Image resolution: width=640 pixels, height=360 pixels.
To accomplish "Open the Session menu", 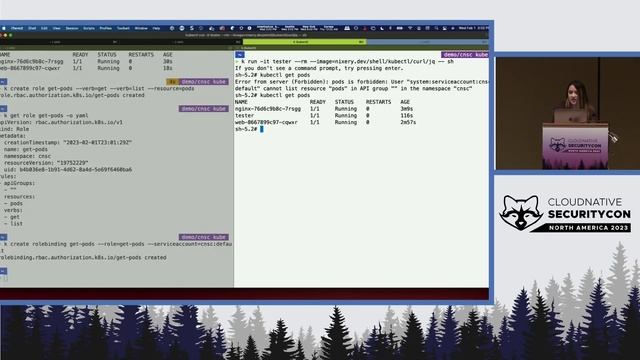I will [x=72, y=28].
